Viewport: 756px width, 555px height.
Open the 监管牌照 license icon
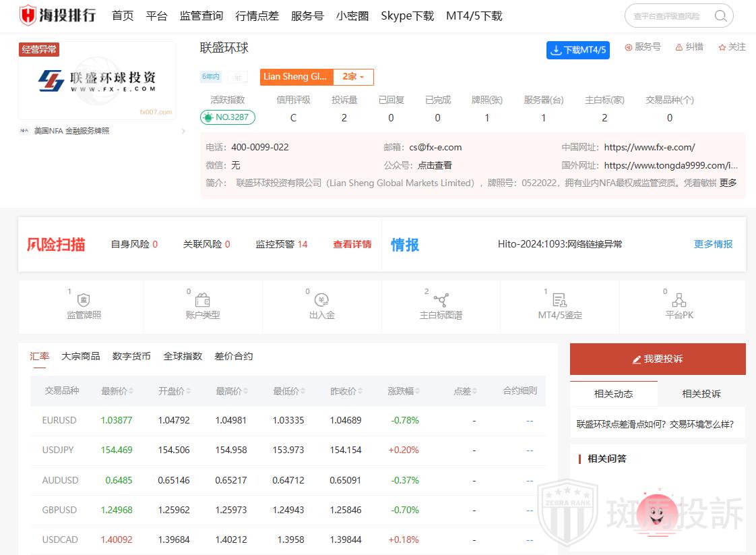pyautogui.click(x=84, y=301)
